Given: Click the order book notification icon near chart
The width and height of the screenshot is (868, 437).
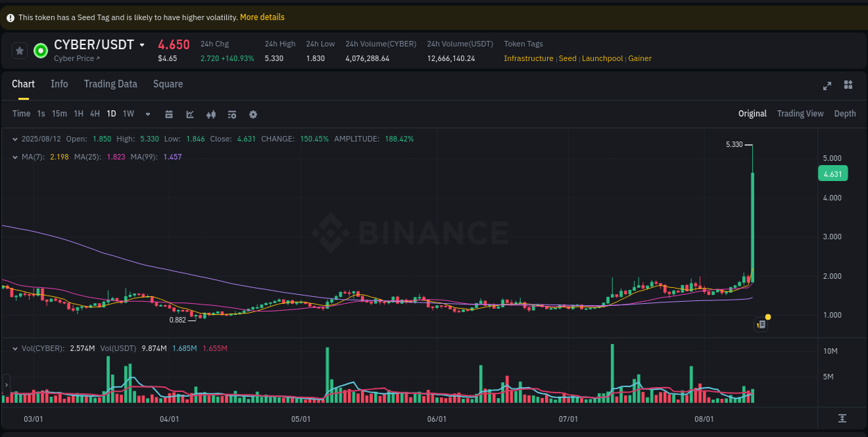Looking at the screenshot, I should click(760, 324).
